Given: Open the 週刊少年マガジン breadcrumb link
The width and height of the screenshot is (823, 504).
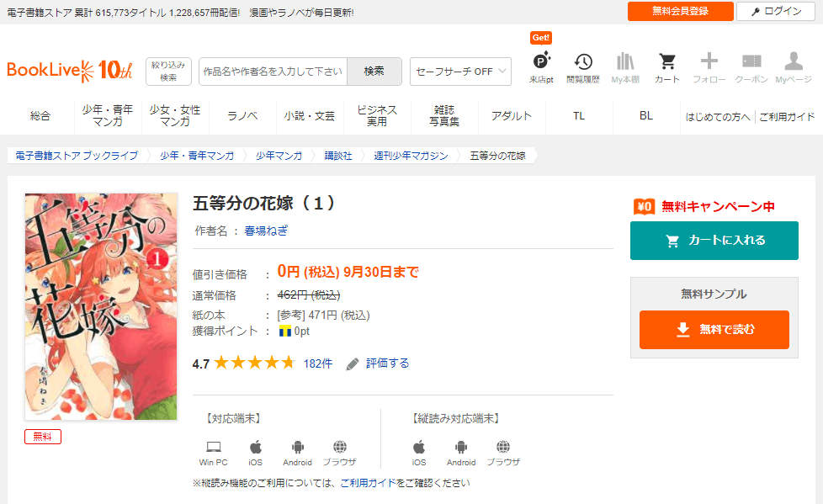Looking at the screenshot, I should [411, 156].
